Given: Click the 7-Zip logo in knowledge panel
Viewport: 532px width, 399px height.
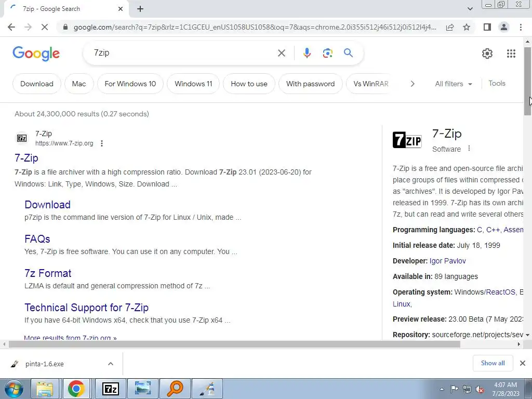Looking at the screenshot, I should (407, 140).
